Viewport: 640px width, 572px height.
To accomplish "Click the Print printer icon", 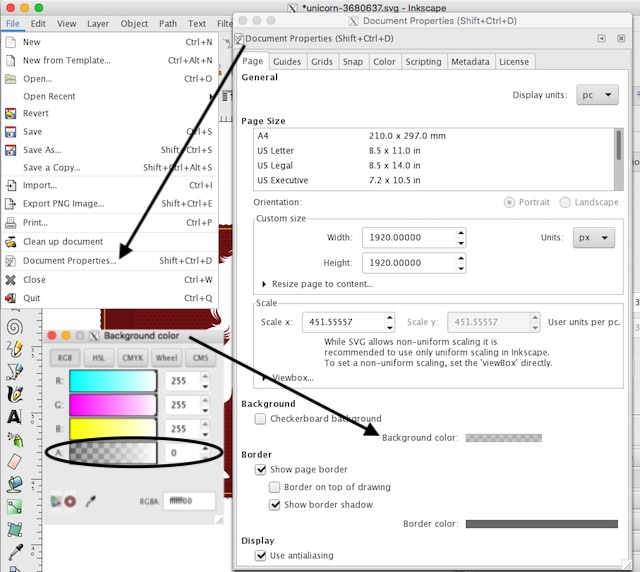I will pos(11,223).
